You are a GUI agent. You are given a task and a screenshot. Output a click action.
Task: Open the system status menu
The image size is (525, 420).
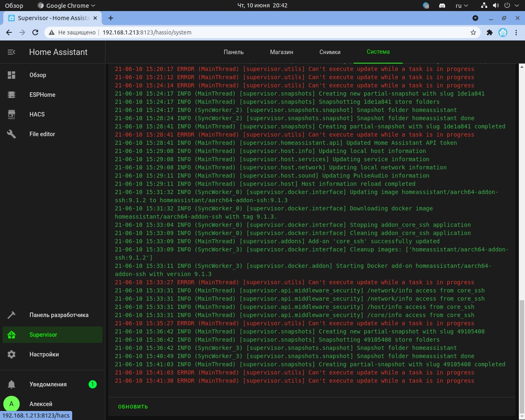(x=500, y=6)
